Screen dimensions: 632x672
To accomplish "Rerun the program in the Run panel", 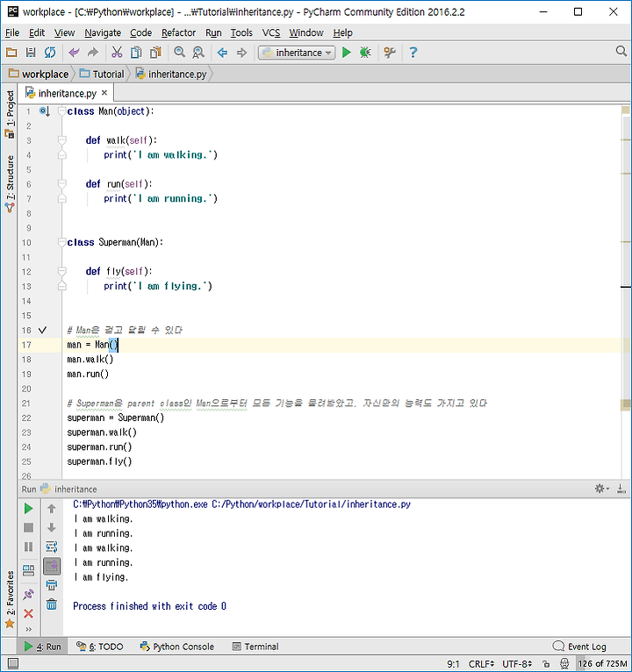I will pos(28,508).
